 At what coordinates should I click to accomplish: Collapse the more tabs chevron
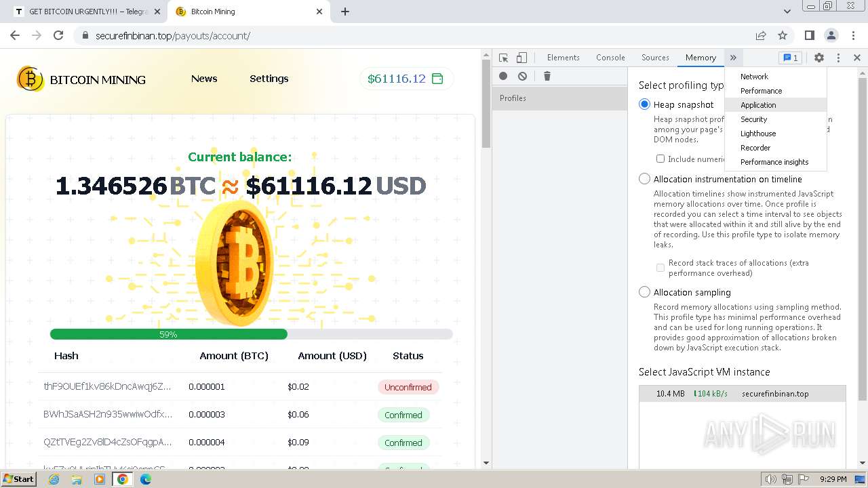coord(733,58)
